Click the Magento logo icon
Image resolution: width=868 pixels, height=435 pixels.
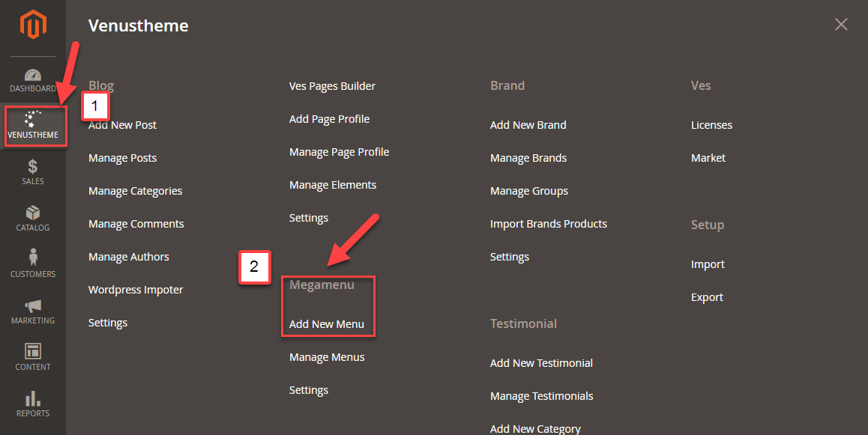(33, 26)
